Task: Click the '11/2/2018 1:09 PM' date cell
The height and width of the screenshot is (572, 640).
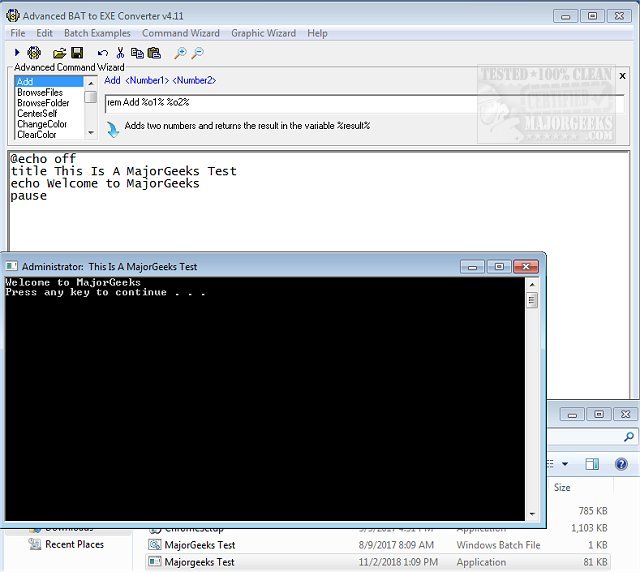Action: [398, 562]
